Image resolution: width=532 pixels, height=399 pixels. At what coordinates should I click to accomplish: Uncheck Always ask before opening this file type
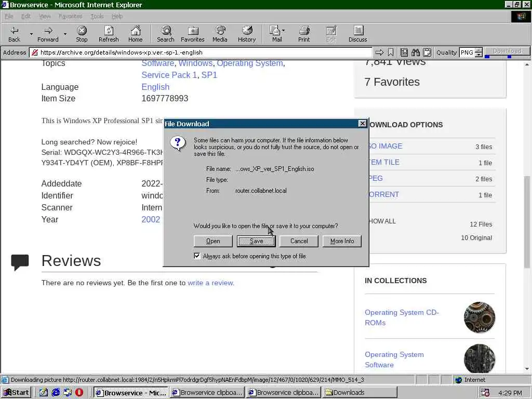(x=197, y=256)
